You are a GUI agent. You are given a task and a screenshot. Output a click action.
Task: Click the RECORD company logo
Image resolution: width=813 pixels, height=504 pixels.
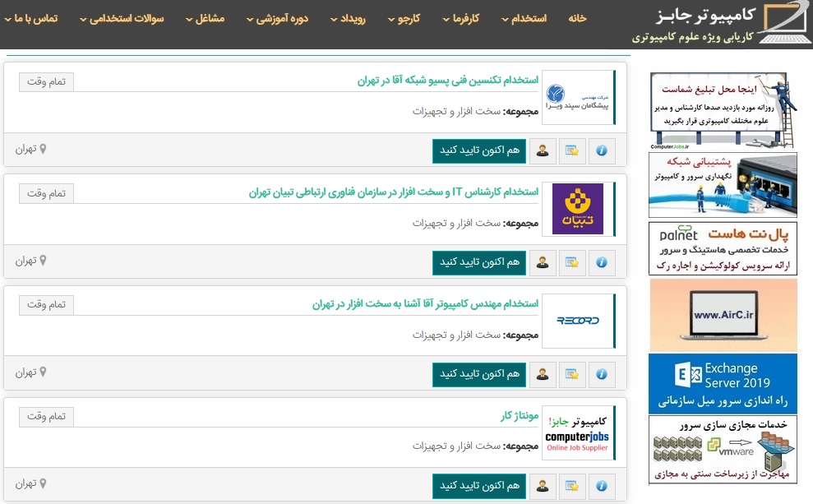578,321
